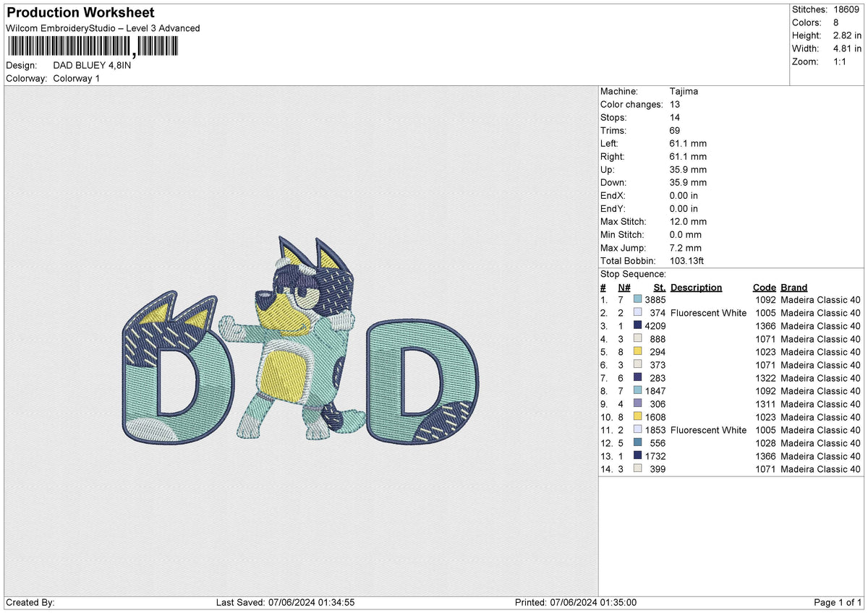Click the 'Production Worksheet' title
The image size is (868, 613).
point(80,13)
